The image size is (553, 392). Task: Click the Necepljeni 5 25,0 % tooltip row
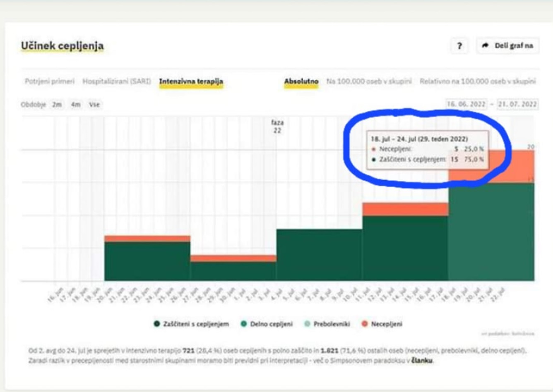click(428, 149)
